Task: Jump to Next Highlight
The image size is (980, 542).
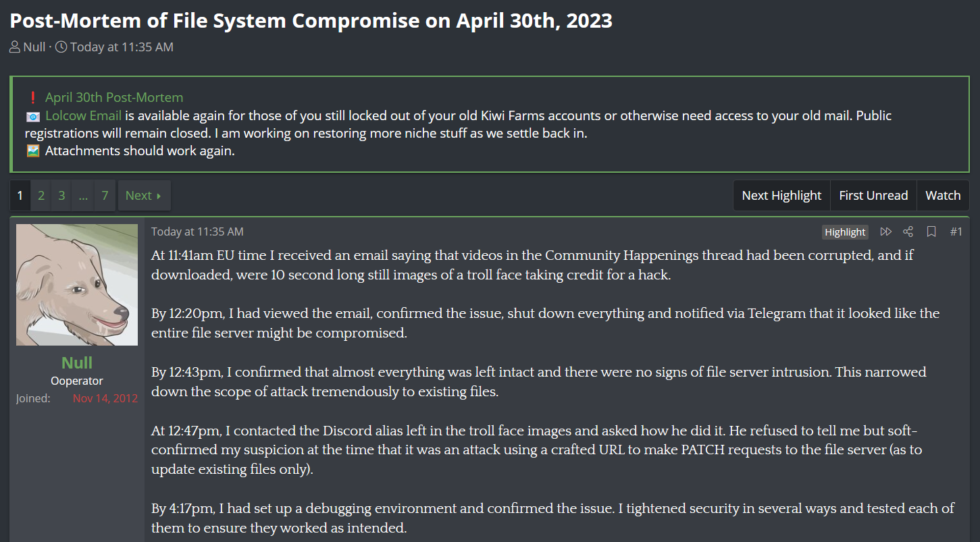Action: coord(781,196)
